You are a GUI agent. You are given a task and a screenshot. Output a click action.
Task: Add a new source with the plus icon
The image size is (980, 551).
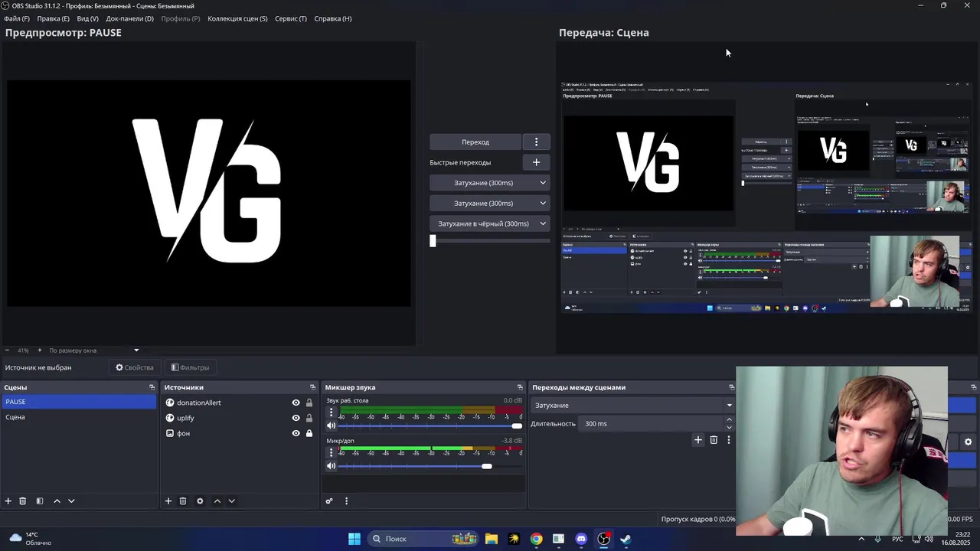(x=168, y=501)
